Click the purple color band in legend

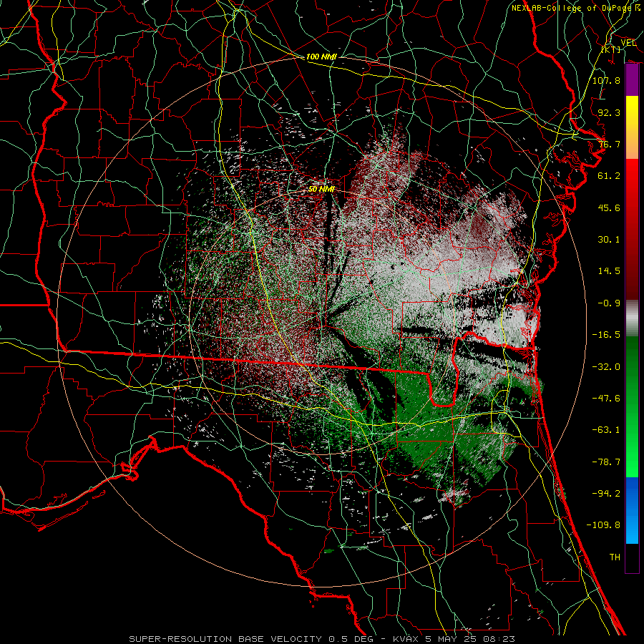[x=632, y=80]
